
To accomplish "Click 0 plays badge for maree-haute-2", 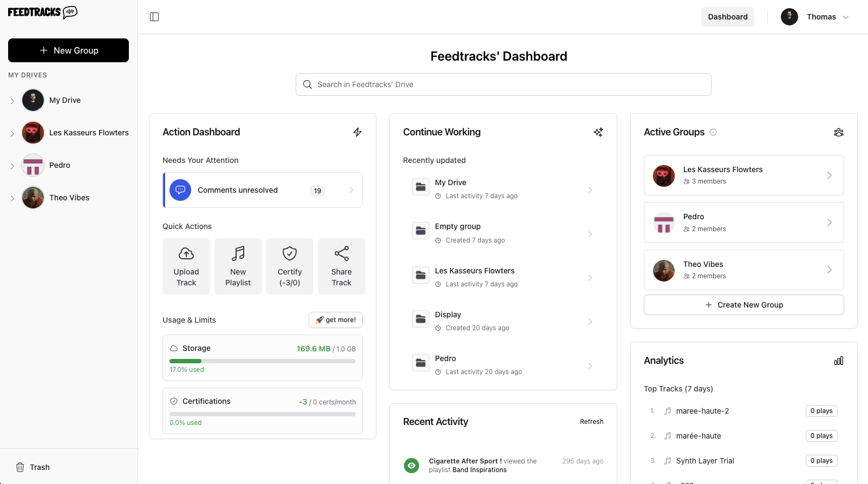I will pos(821,411).
